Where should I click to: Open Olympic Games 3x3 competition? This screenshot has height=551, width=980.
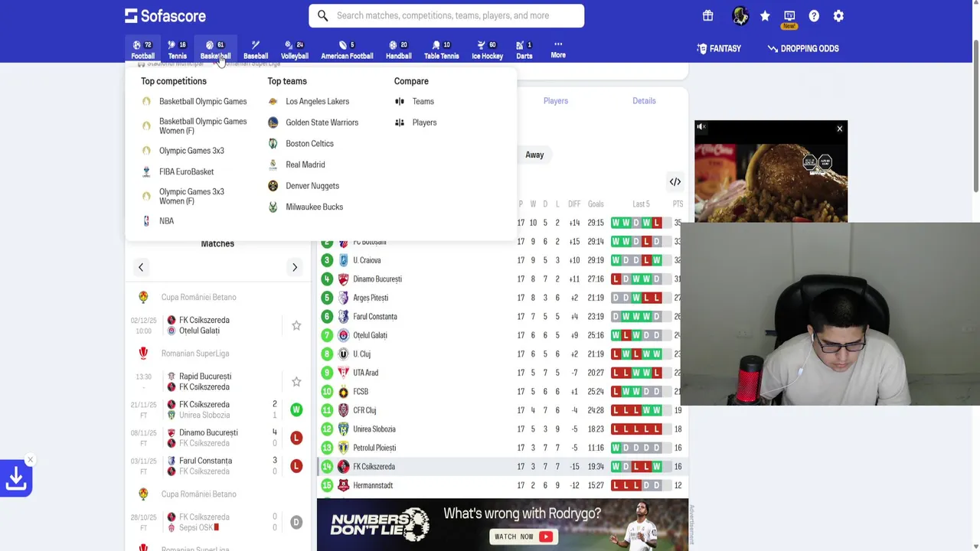click(183, 151)
